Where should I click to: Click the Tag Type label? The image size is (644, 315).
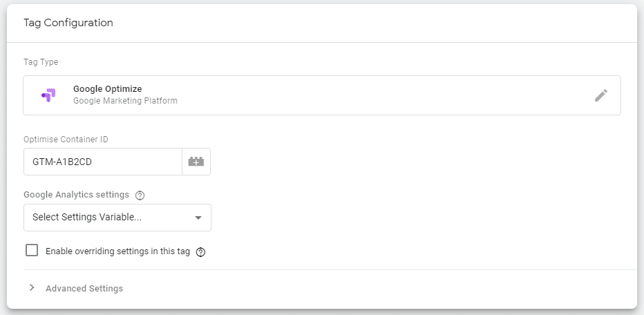click(41, 62)
